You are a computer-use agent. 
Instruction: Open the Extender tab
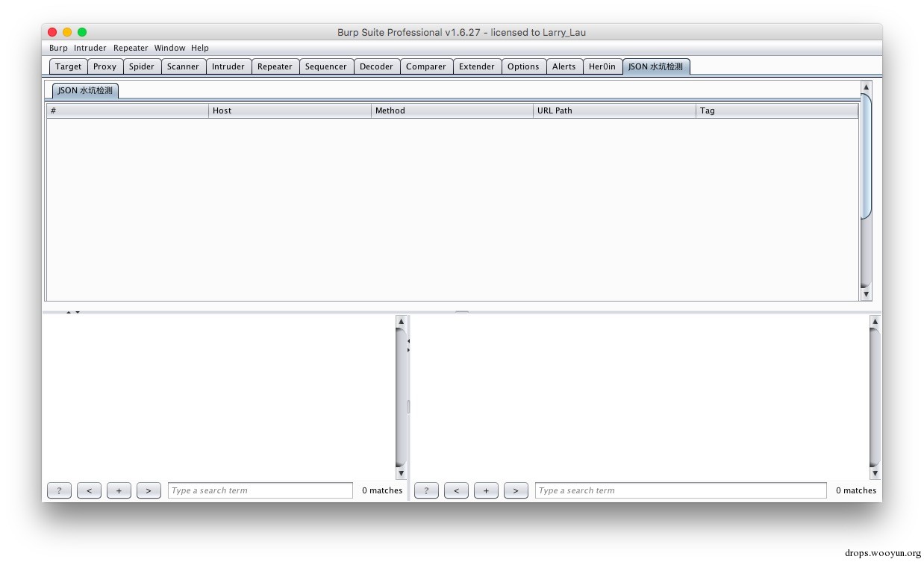[476, 66]
